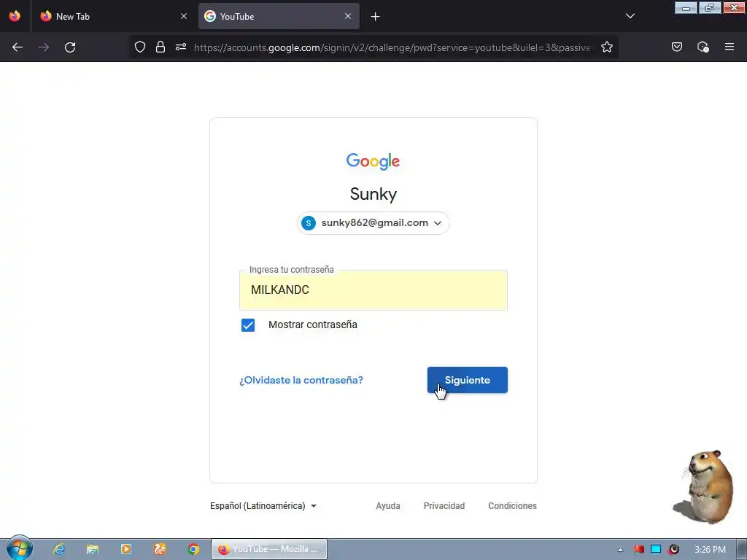Show hidden system tray icons
The image size is (747, 560).
(620, 550)
